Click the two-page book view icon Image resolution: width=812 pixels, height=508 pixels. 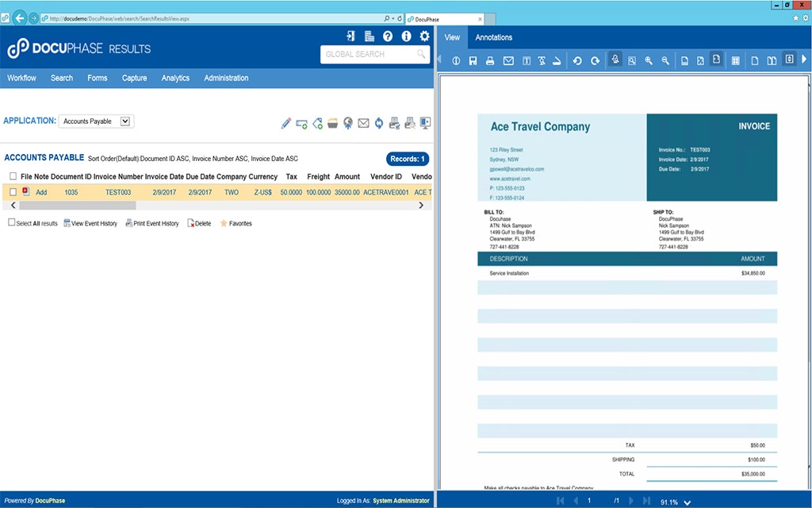[x=772, y=60]
